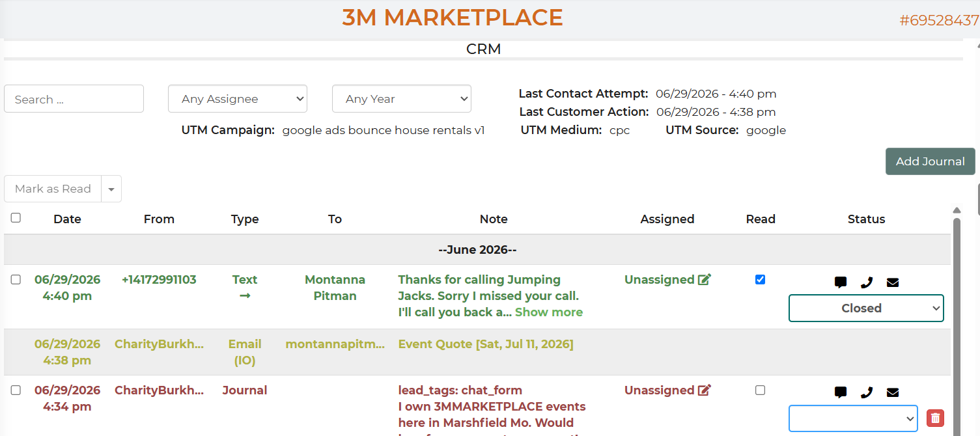Expand the Mark as Read caret menu
This screenshot has width=980, height=436.
pos(111,189)
